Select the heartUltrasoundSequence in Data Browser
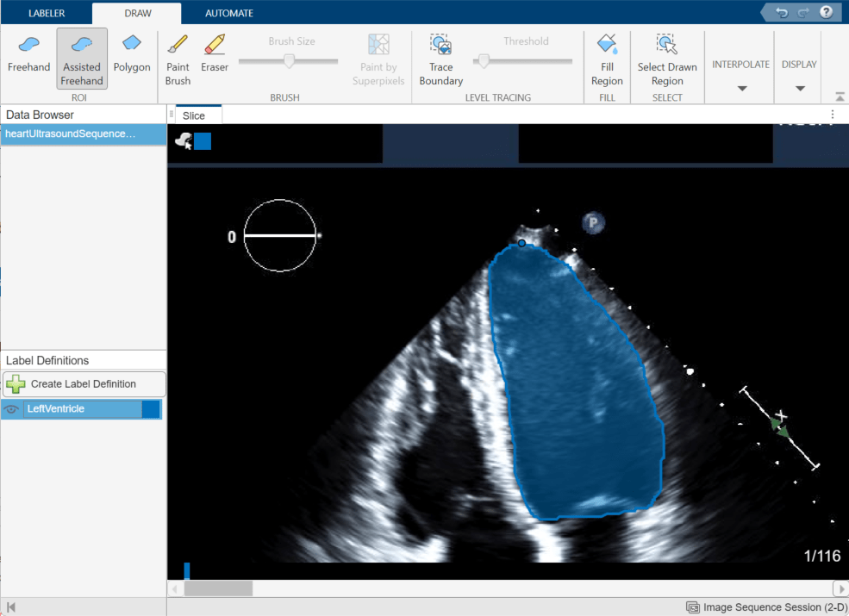 [x=78, y=134]
